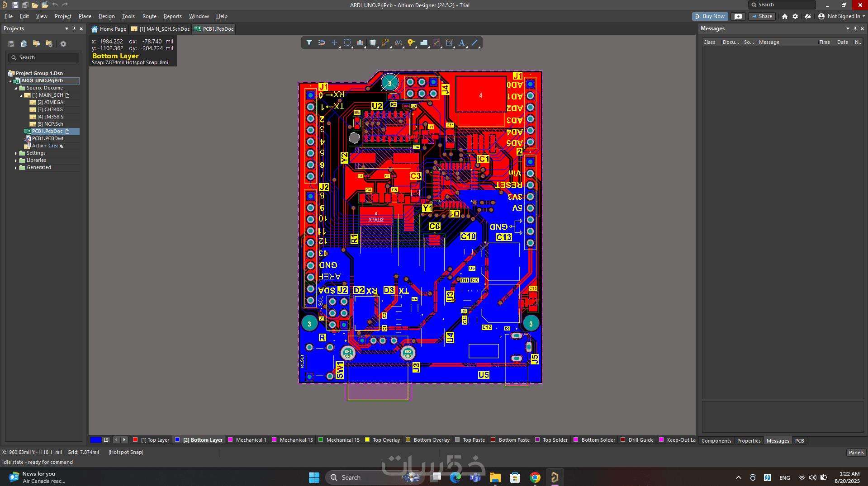Click the Buy Now button
Screen dimensions: 868x486
click(x=710, y=16)
